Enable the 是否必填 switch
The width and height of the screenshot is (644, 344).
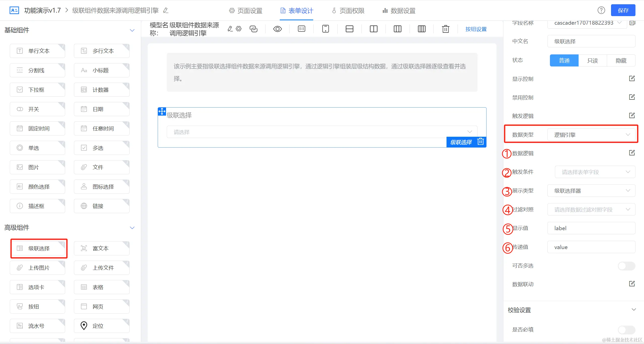pyautogui.click(x=626, y=330)
